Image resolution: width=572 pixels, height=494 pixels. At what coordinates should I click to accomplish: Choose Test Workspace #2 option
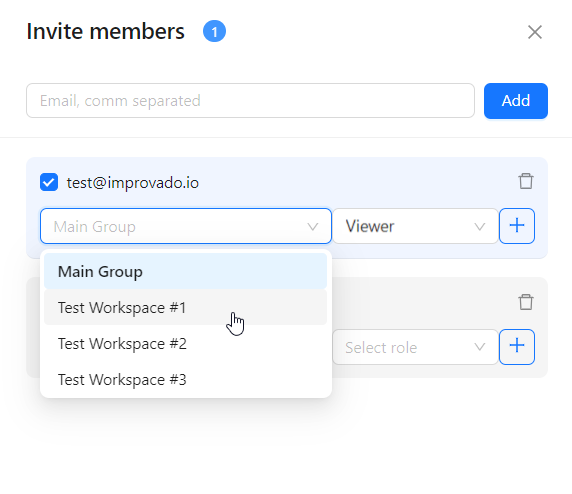185,344
